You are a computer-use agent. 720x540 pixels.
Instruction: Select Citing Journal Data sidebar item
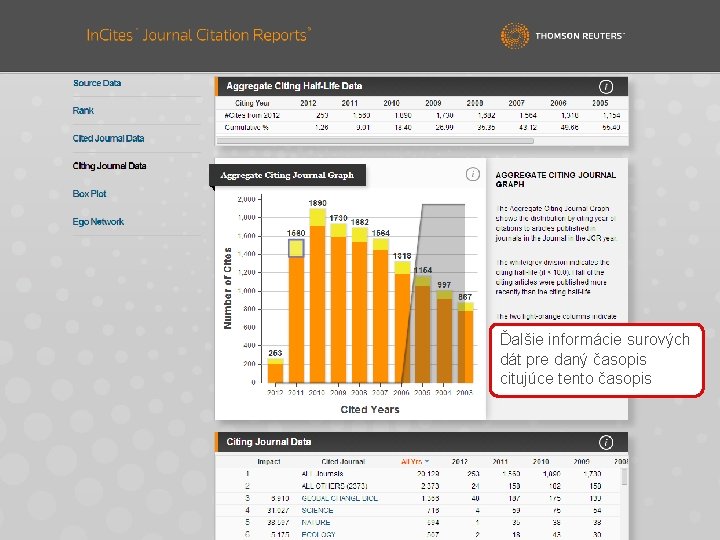tap(109, 166)
